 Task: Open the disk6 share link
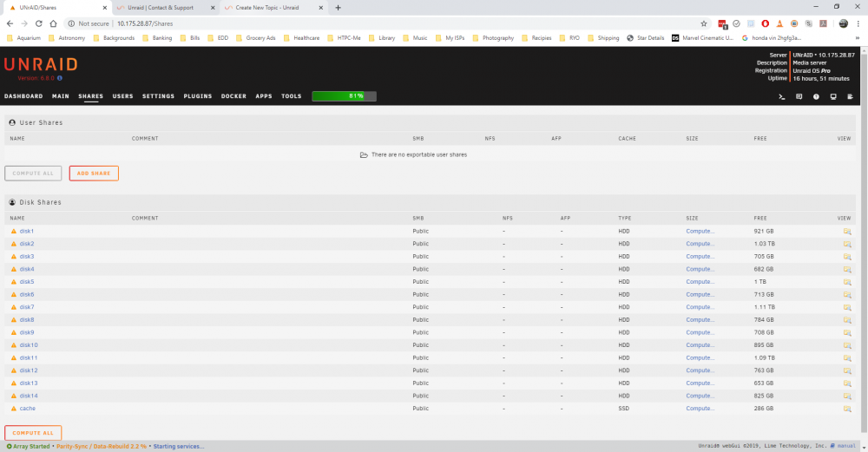[x=27, y=294]
